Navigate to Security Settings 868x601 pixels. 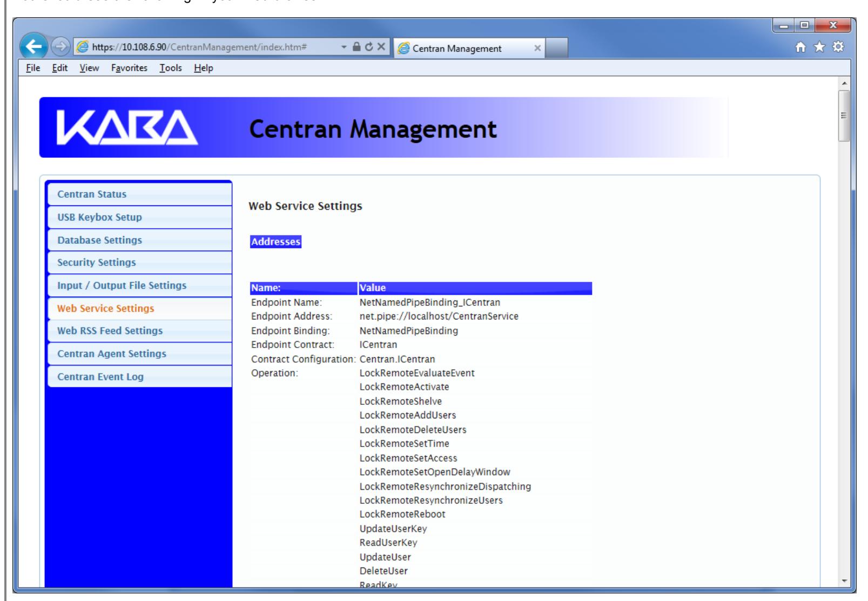(140, 263)
